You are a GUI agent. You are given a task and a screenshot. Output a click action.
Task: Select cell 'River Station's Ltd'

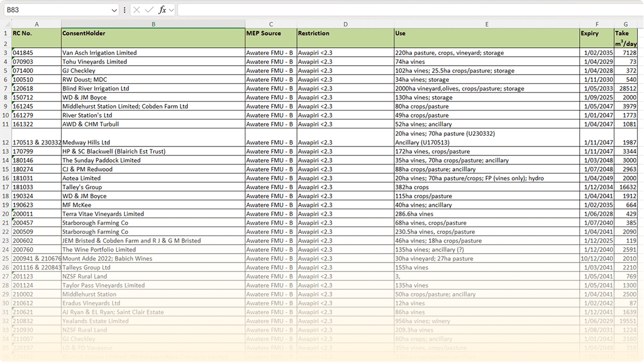tap(153, 115)
